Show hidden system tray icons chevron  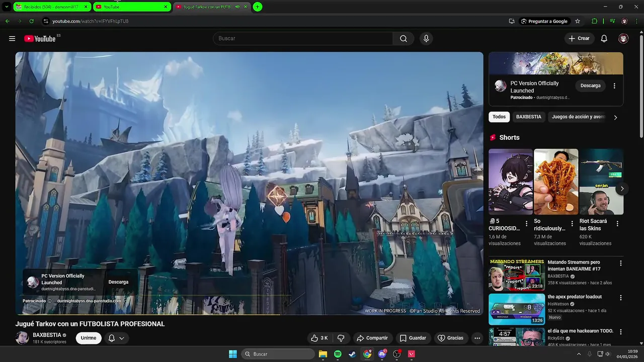pyautogui.click(x=579, y=354)
